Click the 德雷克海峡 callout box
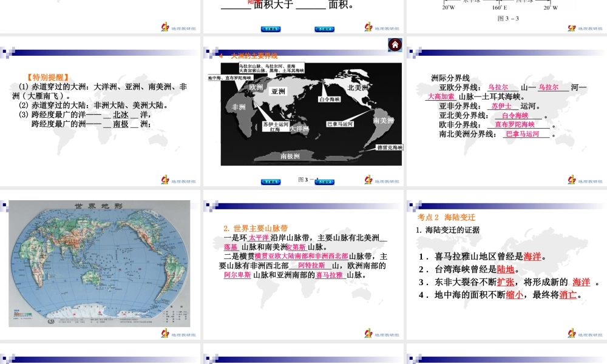This screenshot has height=364, width=607. (390, 147)
